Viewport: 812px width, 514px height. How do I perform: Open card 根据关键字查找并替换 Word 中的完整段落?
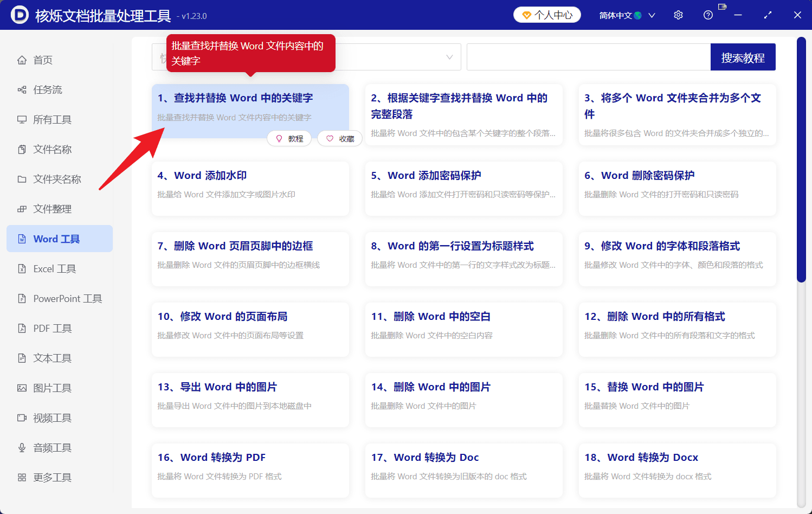tap(464, 114)
